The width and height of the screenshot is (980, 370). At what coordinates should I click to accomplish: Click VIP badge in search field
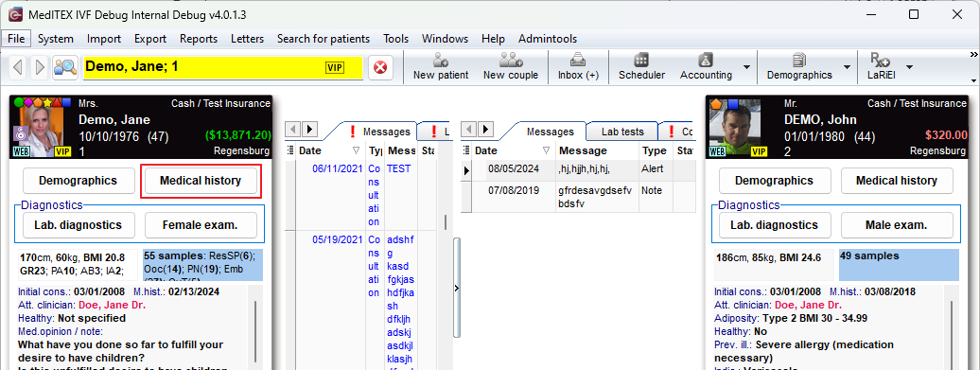click(335, 67)
